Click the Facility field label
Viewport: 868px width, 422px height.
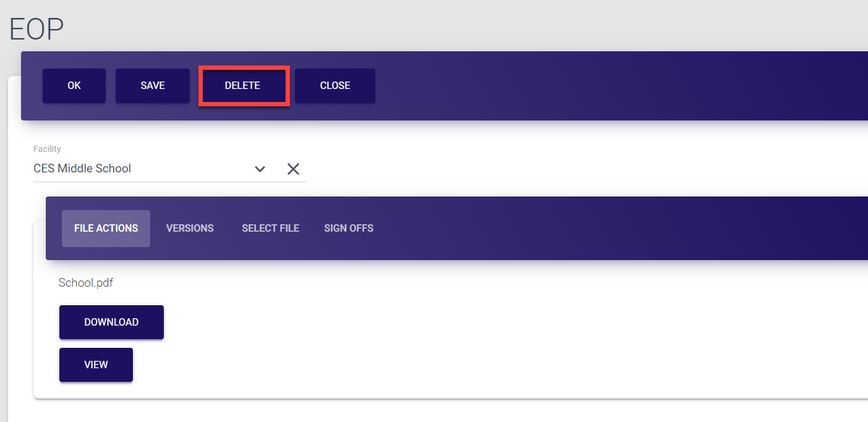(x=47, y=149)
